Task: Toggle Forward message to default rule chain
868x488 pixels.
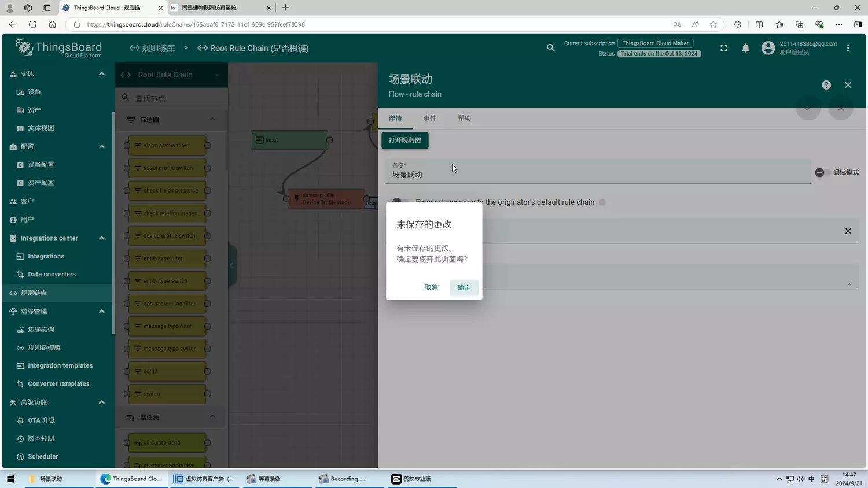Action: [x=400, y=202]
